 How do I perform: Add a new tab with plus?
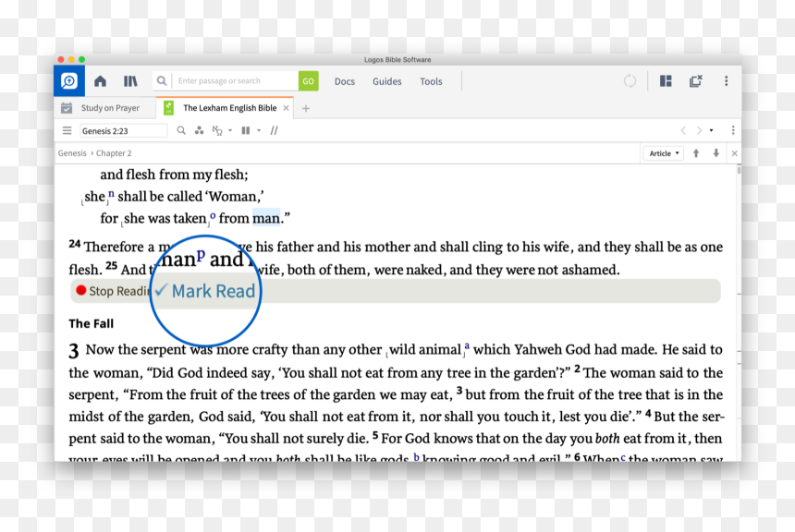pyautogui.click(x=306, y=108)
